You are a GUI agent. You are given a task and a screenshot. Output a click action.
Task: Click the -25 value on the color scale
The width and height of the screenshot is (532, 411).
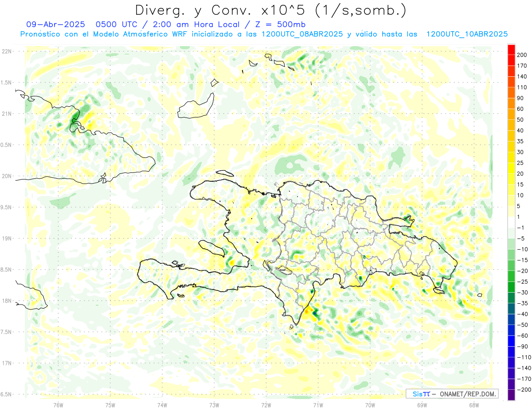tap(522, 282)
